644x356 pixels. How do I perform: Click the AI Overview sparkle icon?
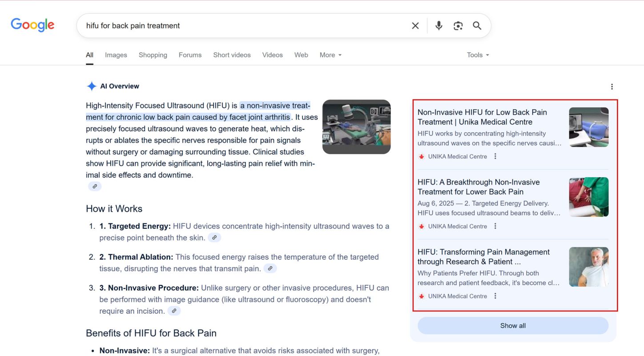click(91, 86)
